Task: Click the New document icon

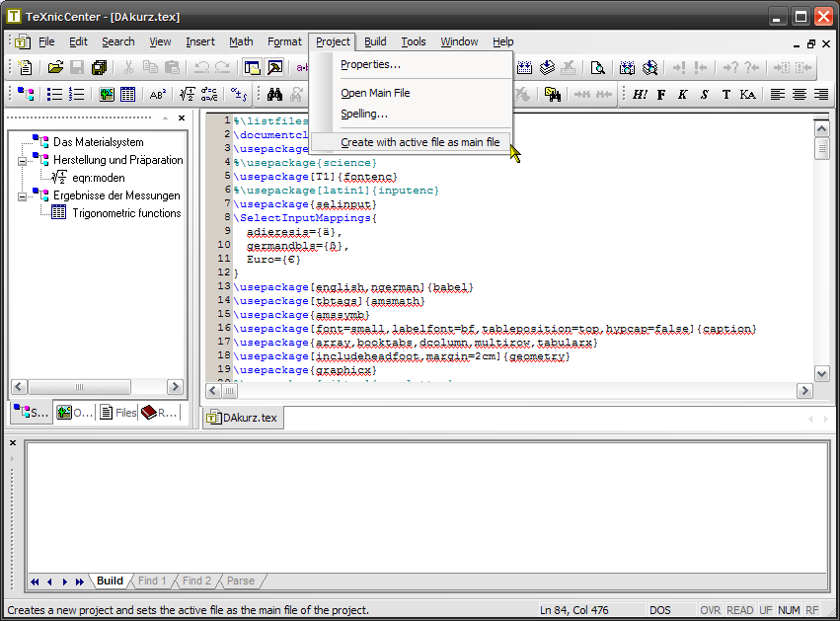Action: point(25,67)
